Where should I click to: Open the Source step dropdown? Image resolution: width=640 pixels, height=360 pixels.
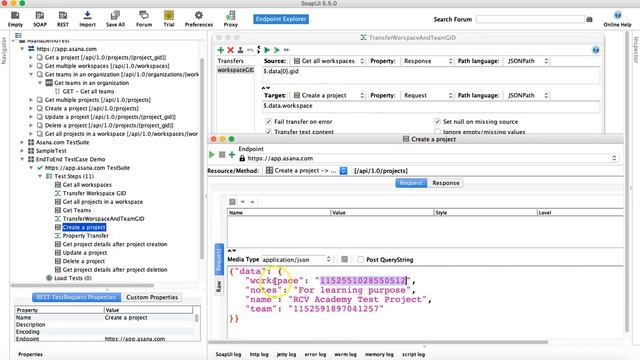click(328, 61)
